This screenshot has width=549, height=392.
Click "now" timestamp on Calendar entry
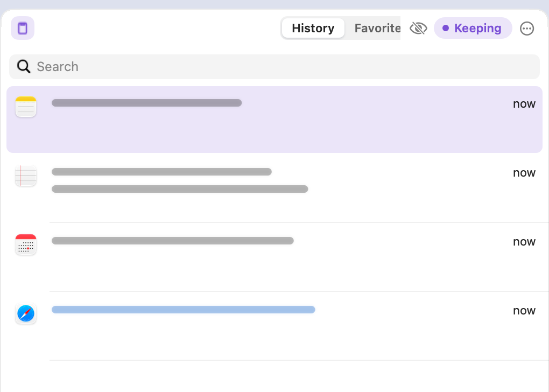524,242
